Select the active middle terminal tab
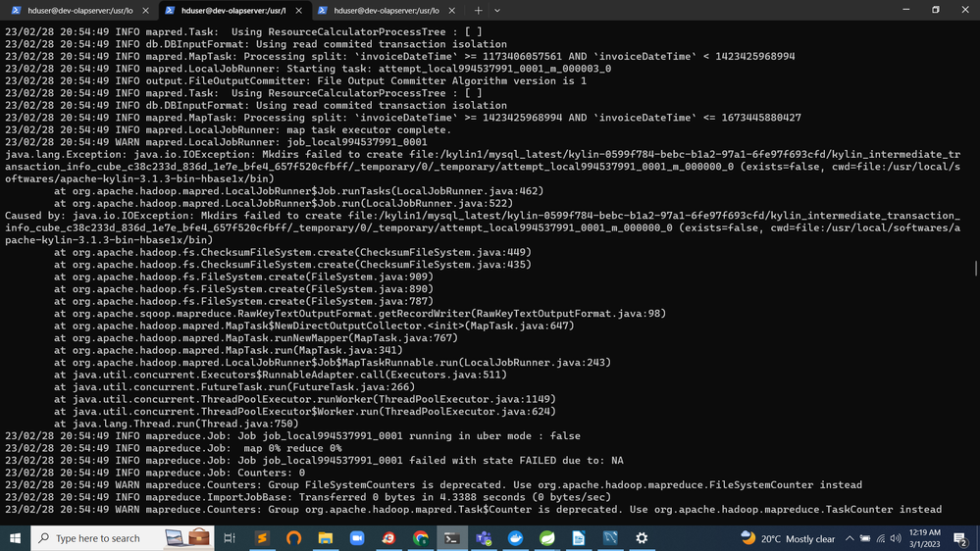The width and height of the screenshot is (980, 551). coord(232,11)
